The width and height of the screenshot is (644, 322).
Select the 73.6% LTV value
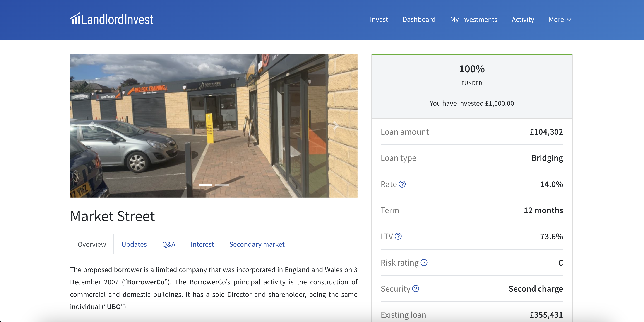pyautogui.click(x=551, y=236)
